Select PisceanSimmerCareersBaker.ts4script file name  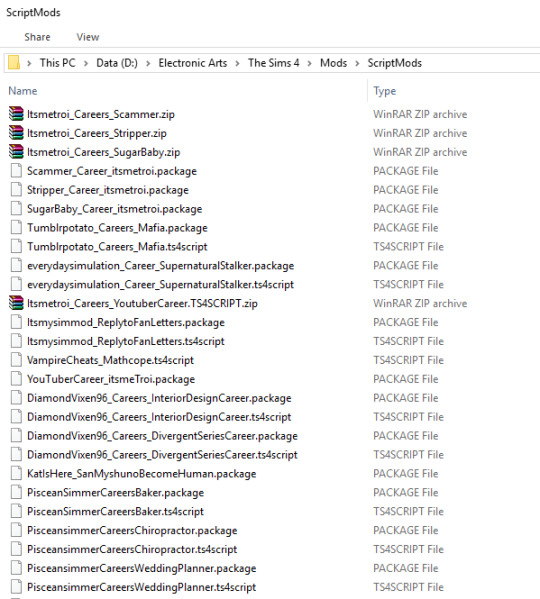tap(115, 512)
